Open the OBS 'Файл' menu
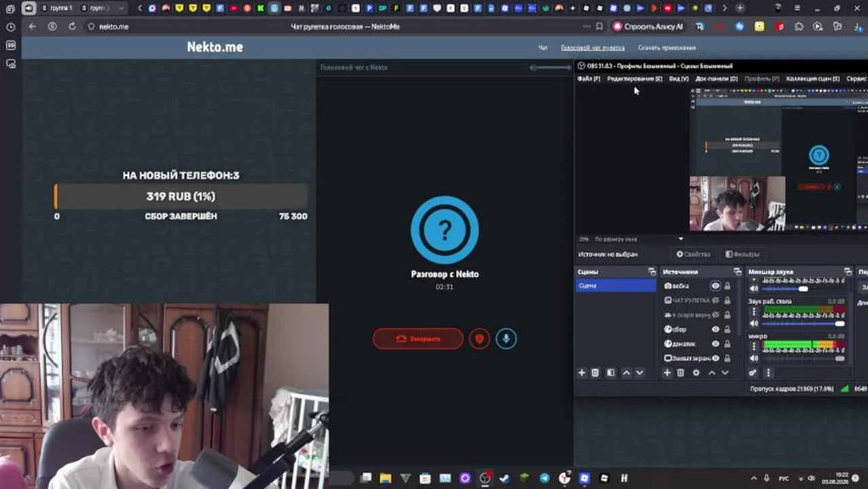Viewport: 868px width, 489px height. click(589, 79)
